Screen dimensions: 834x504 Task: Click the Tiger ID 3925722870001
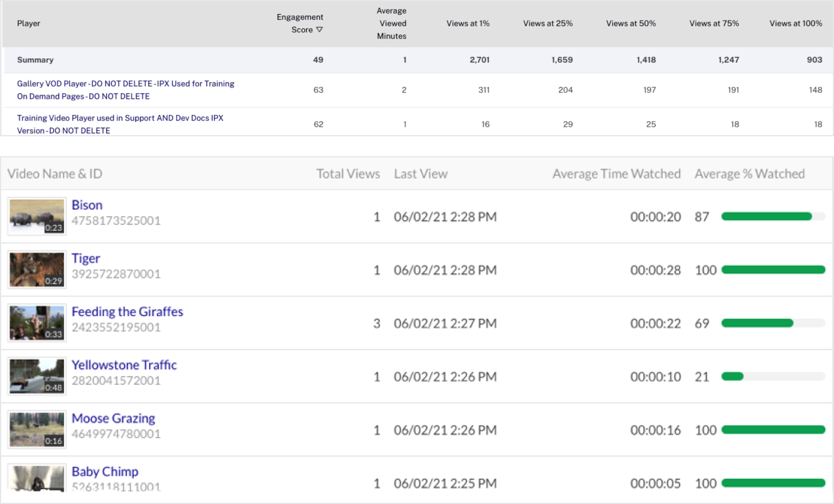pos(116,274)
